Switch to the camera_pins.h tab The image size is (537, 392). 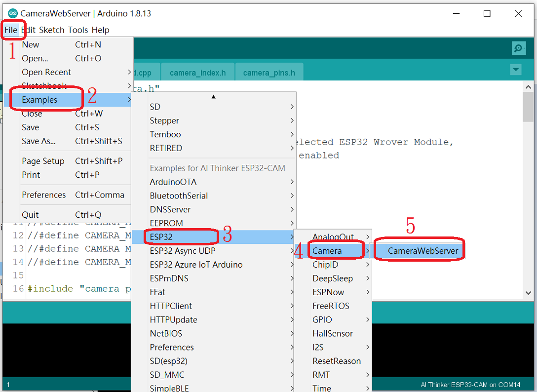pyautogui.click(x=269, y=72)
